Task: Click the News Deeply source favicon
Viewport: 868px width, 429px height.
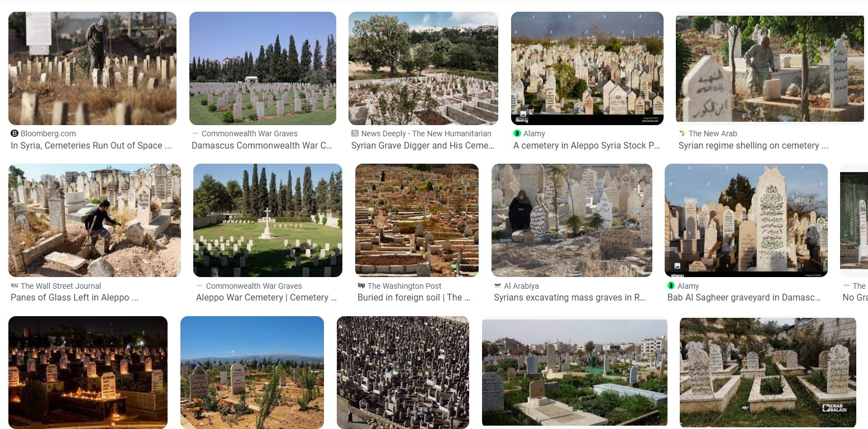Action: click(x=355, y=134)
